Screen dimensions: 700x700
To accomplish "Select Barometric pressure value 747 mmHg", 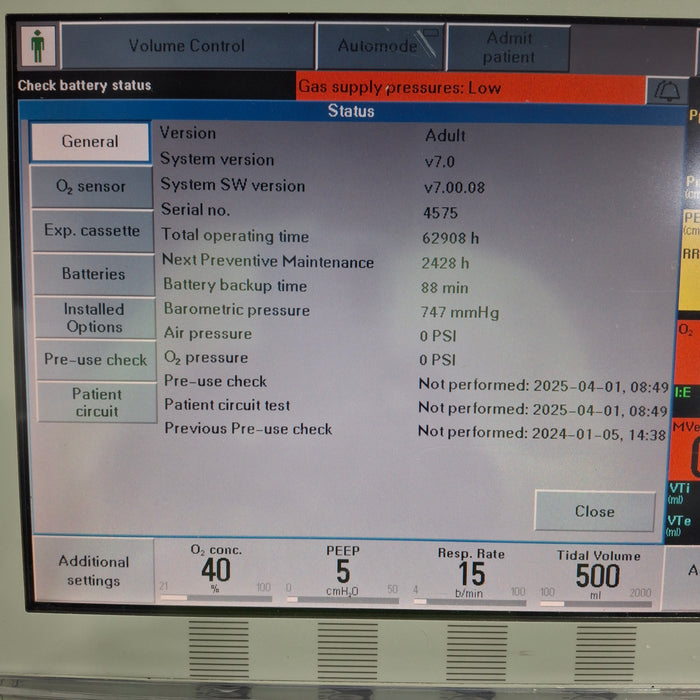I will point(459,312).
